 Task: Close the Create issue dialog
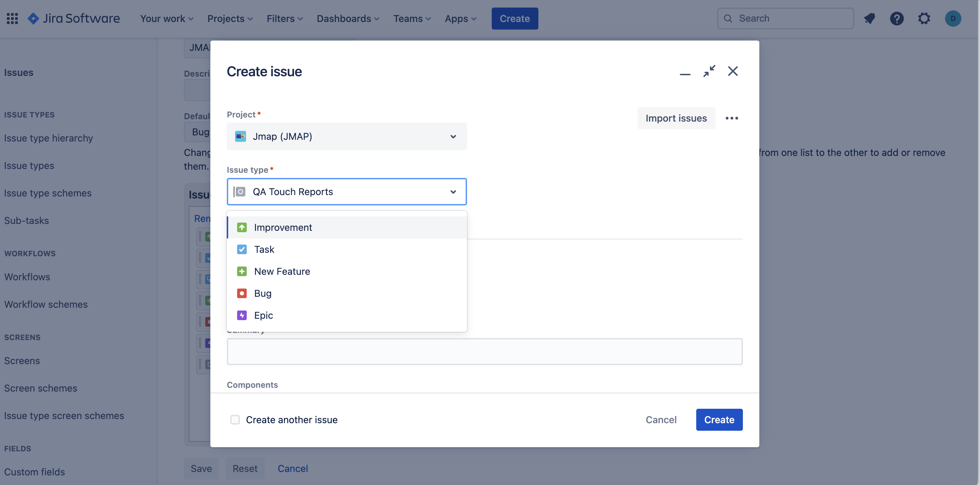click(x=733, y=71)
